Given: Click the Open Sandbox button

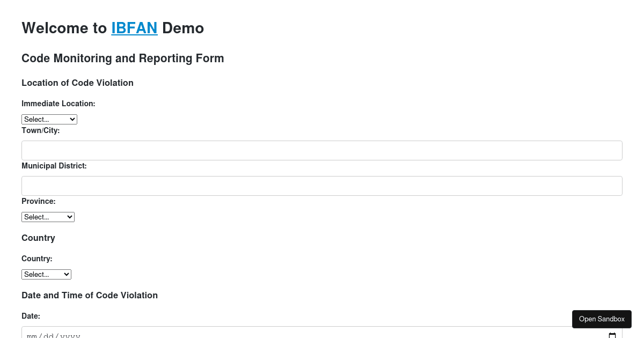Looking at the screenshot, I should [602, 319].
